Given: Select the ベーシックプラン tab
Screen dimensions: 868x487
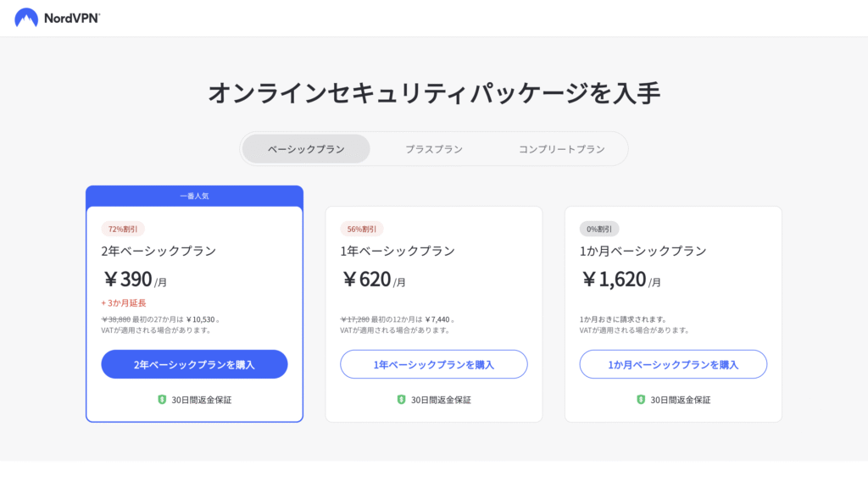Looking at the screenshot, I should tap(306, 149).
